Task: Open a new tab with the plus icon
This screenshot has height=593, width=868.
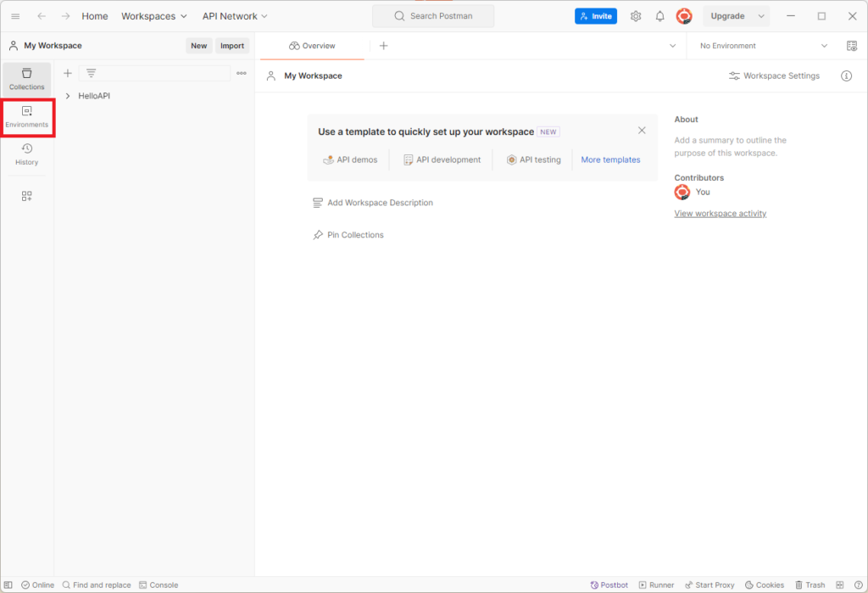Action: pos(384,46)
